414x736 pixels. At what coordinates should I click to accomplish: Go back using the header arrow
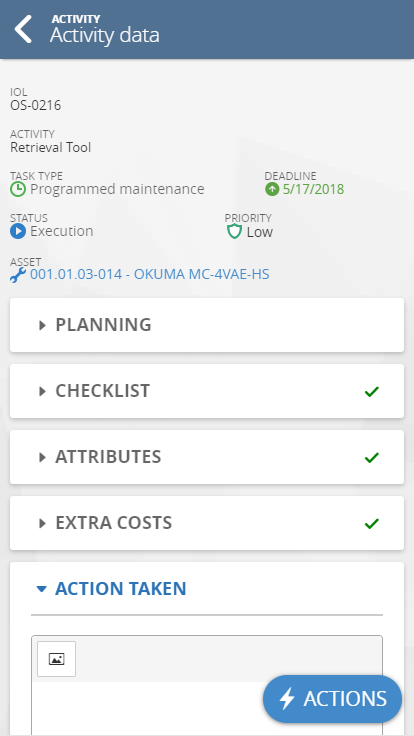click(x=23, y=29)
